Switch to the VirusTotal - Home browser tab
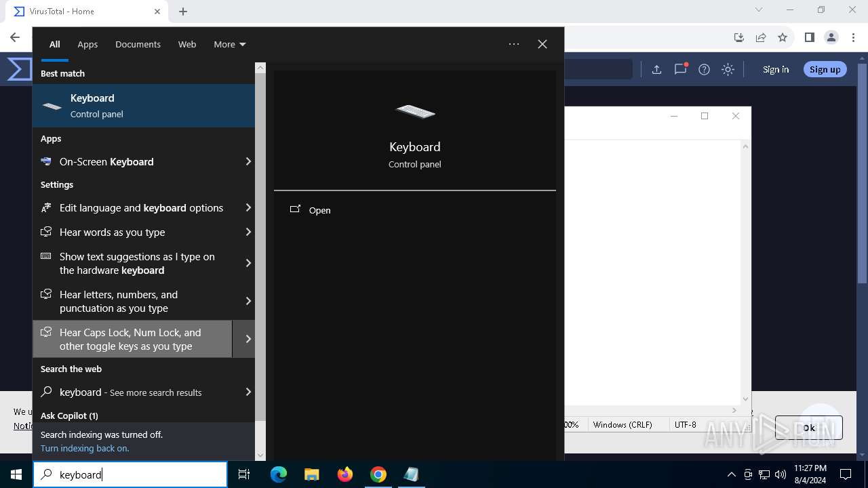Screen dimensions: 868x488 point(85,12)
